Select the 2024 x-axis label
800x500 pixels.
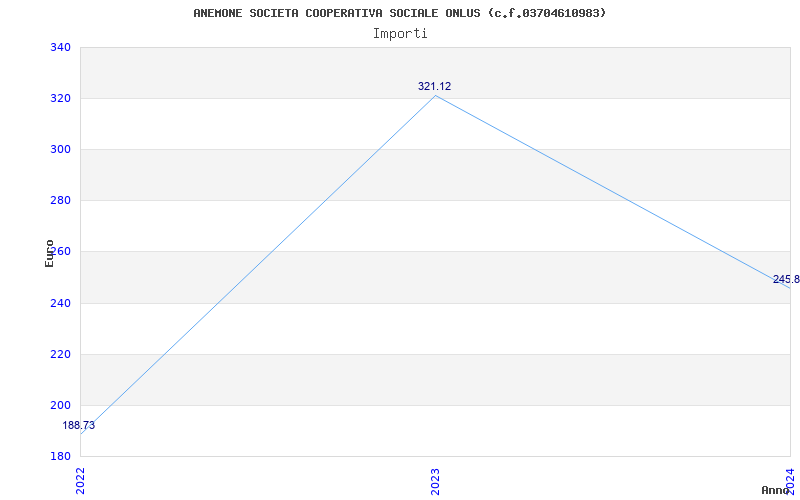coord(790,481)
